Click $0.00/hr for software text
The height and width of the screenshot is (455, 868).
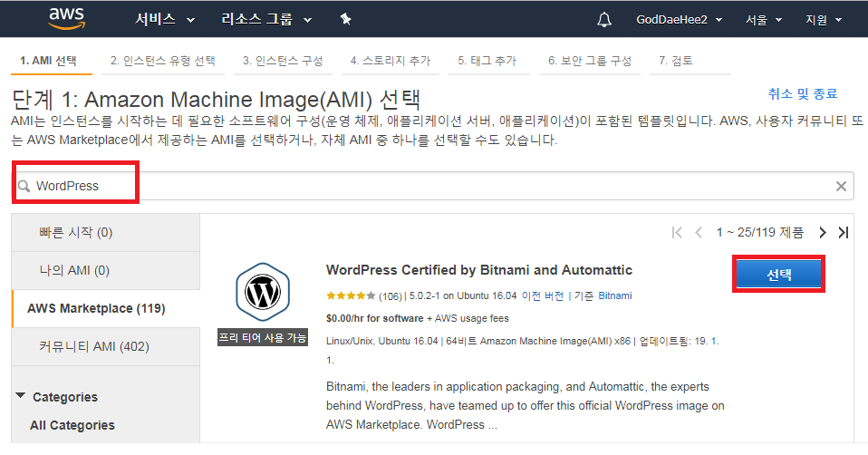[375, 318]
